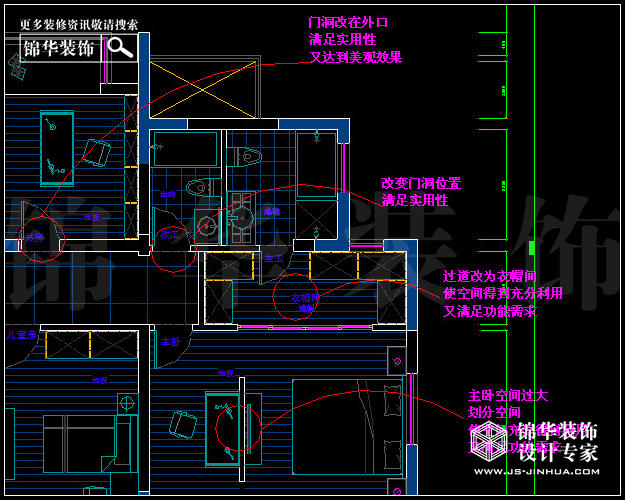Click the 锦华装饰 logo box at top left

pyautogui.click(x=60, y=47)
